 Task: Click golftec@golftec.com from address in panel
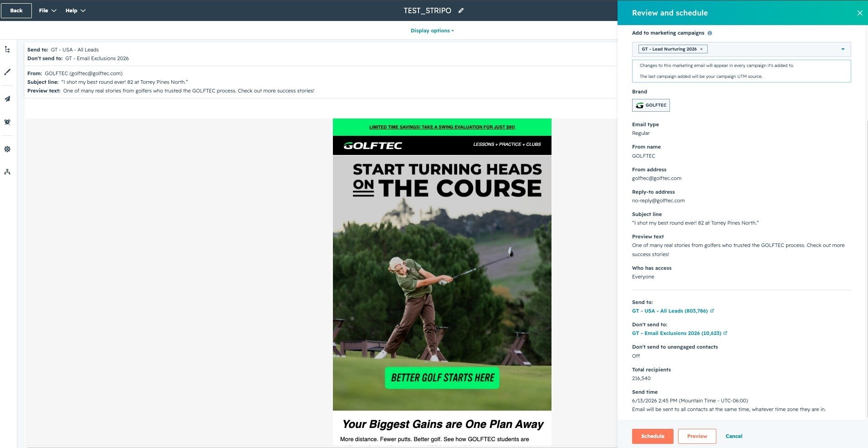coord(657,178)
